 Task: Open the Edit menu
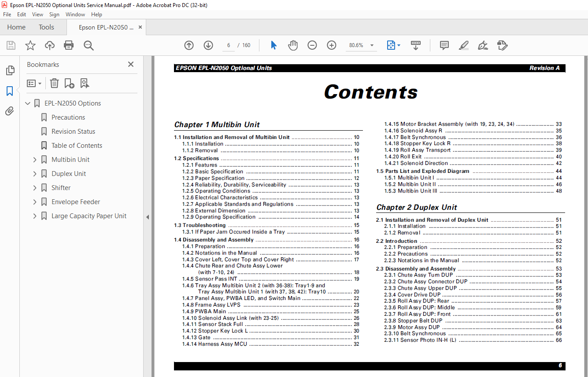[x=22, y=15]
